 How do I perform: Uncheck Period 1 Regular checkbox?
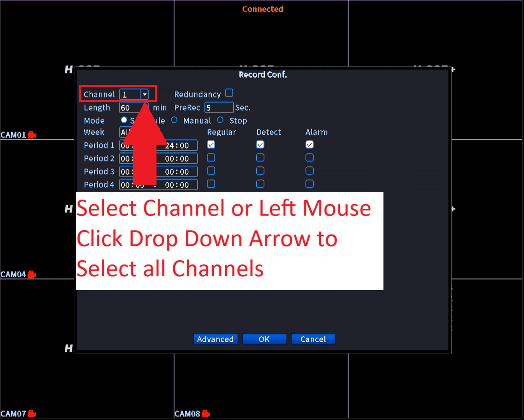tap(211, 145)
